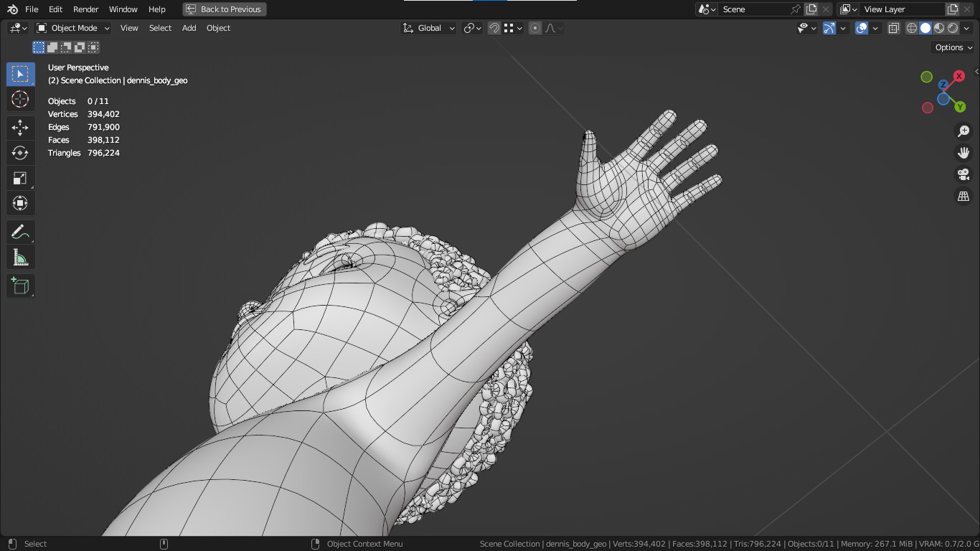This screenshot has height=551, width=980.
Task: Click the Scene name field
Action: tap(753, 9)
